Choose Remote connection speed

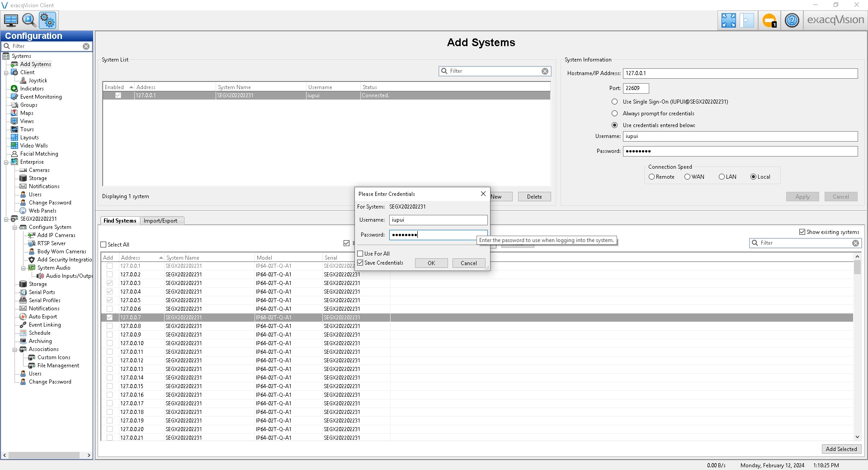coord(651,177)
